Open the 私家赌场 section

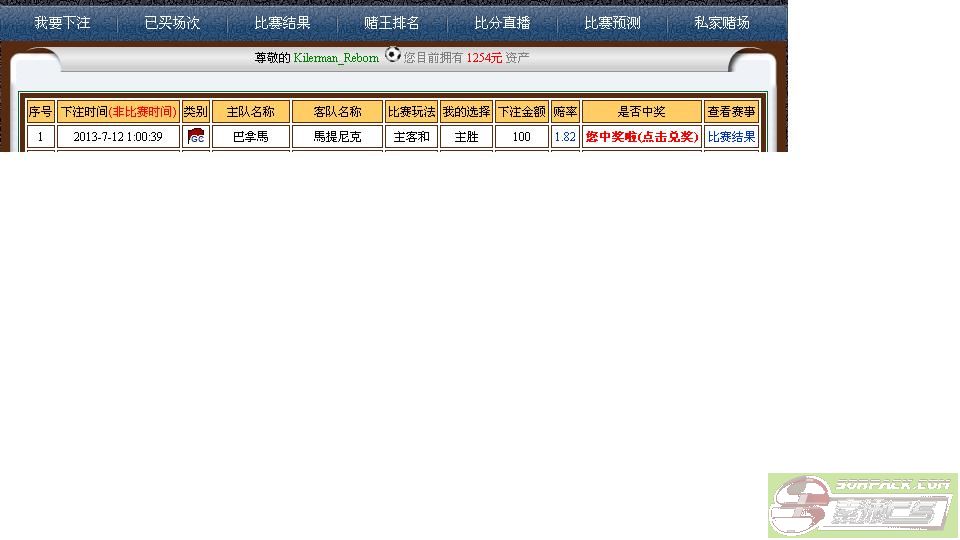722,22
